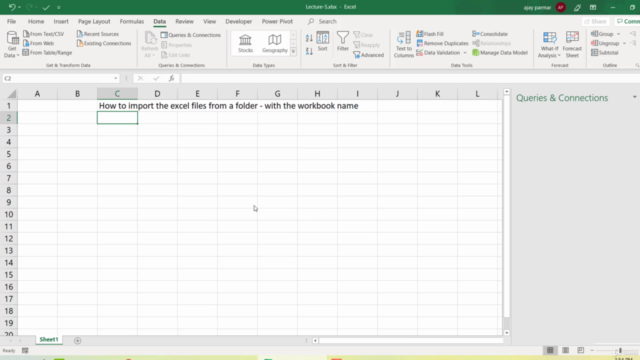
Task: Click the Select All corner triangle
Action: 11,94
